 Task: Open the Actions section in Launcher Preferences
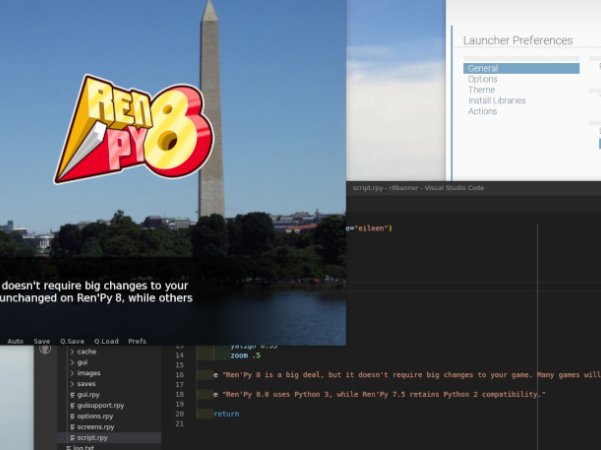482,111
